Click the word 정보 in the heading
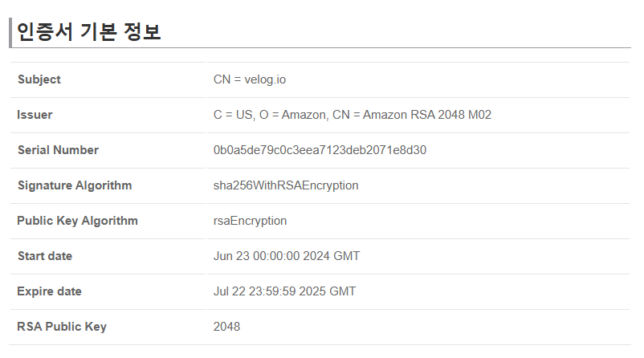Image resolution: width=644 pixels, height=358 pixels. (142, 31)
